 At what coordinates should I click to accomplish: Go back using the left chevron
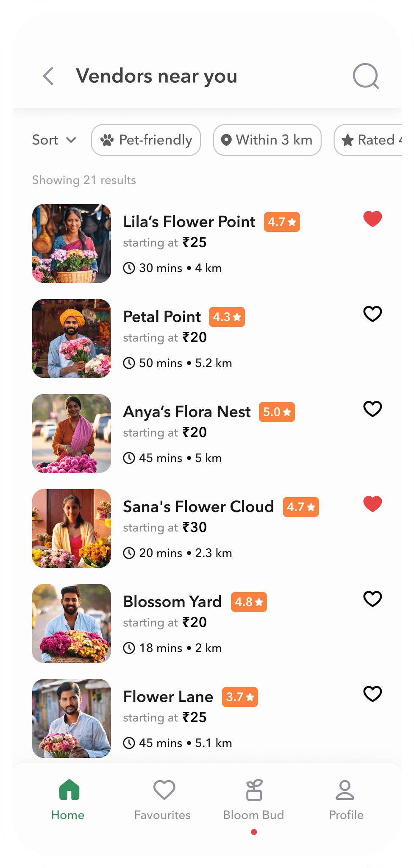click(x=48, y=76)
